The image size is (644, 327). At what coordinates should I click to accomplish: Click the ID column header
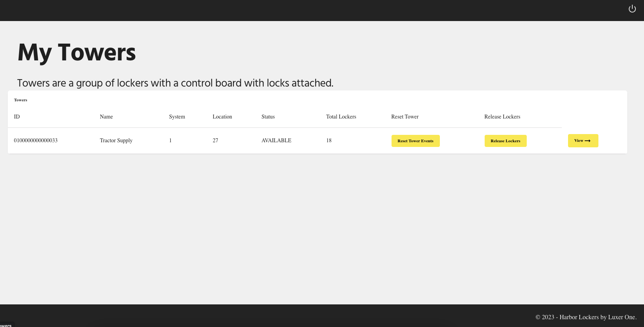click(17, 117)
